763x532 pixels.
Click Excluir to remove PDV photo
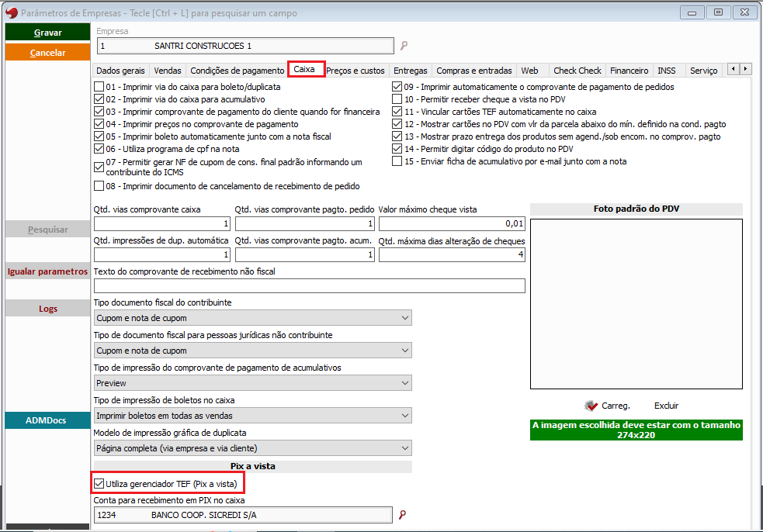[666, 405]
